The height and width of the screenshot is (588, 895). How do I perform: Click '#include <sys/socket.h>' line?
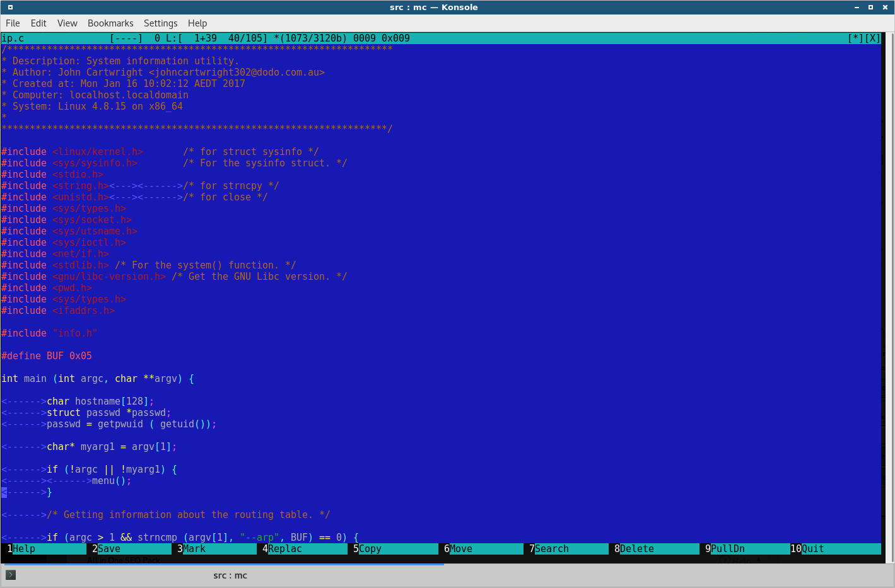[66, 220]
